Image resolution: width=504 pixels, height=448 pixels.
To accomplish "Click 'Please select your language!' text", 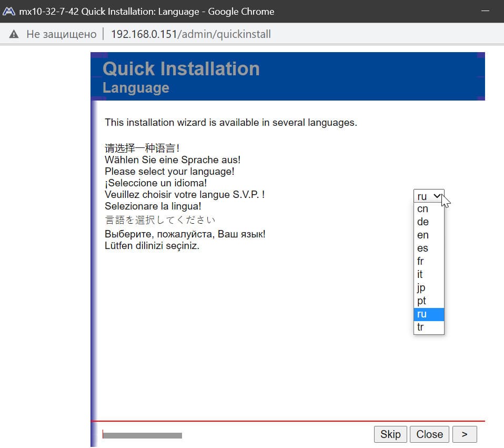I will (x=169, y=172).
